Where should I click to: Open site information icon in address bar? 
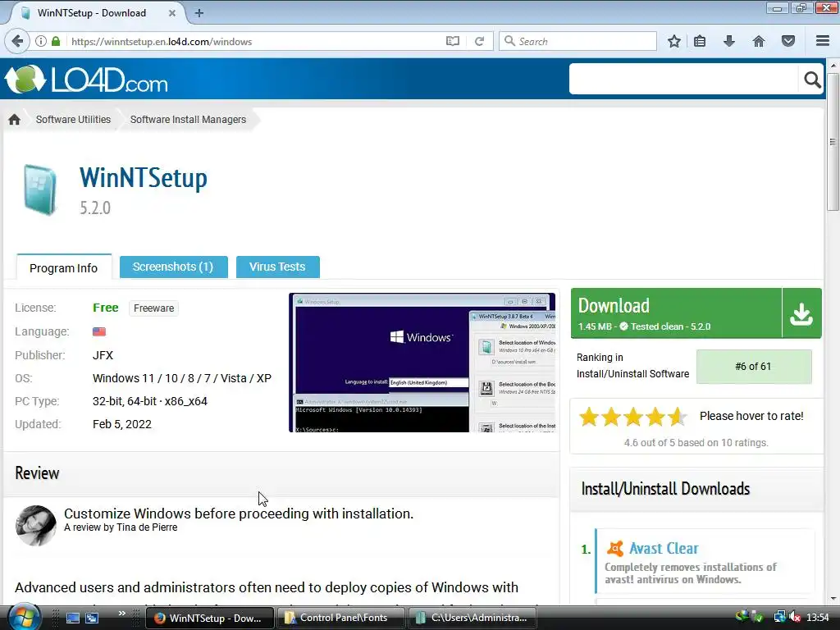click(41, 41)
